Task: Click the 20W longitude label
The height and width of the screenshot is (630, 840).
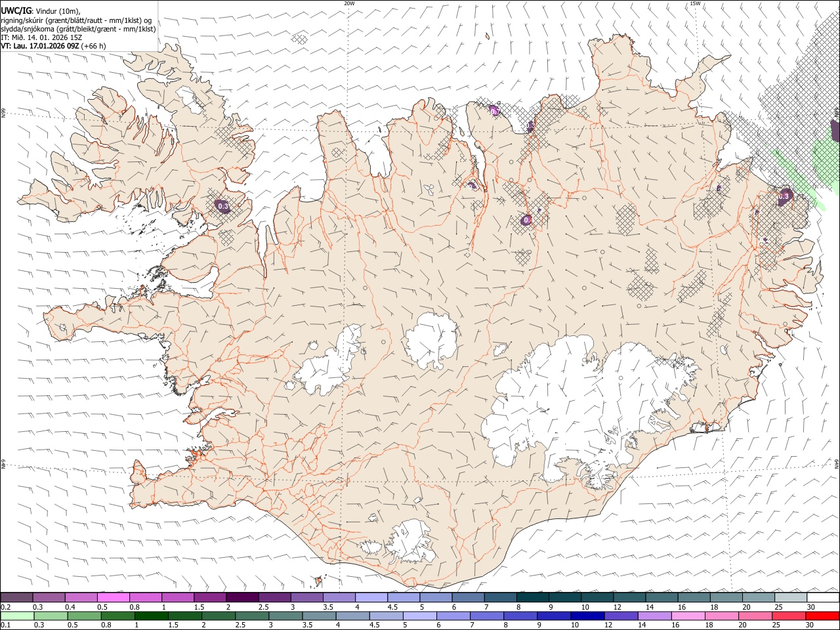Action: tap(349, 3)
